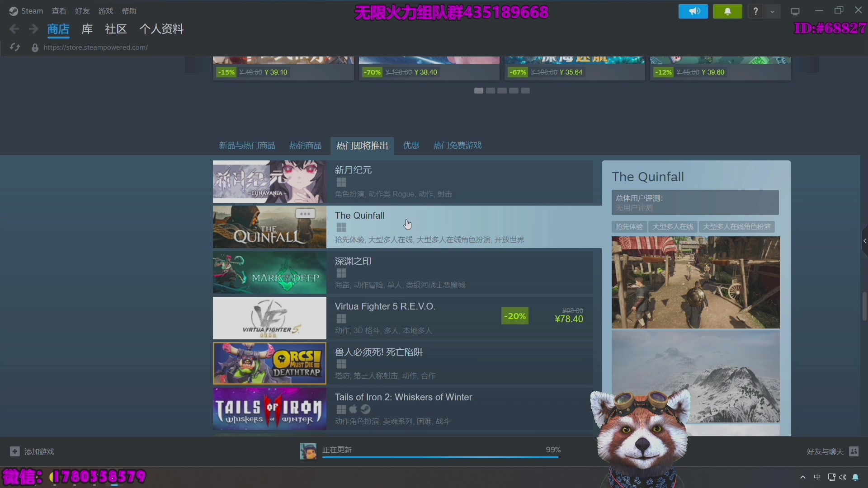Click the 大型多人在线角色扮演 tag
This screenshot has width=868, height=488.
coord(737,227)
